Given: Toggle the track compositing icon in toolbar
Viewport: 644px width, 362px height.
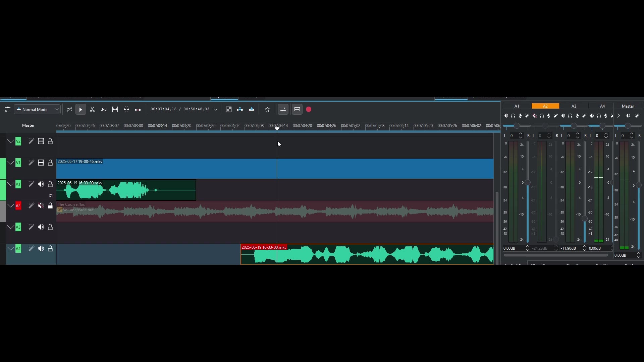Looking at the screenshot, I should [69, 109].
